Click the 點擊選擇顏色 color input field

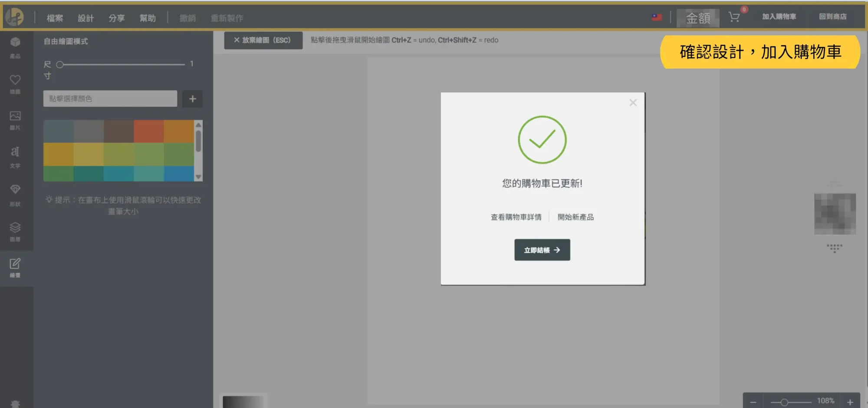[x=110, y=99]
